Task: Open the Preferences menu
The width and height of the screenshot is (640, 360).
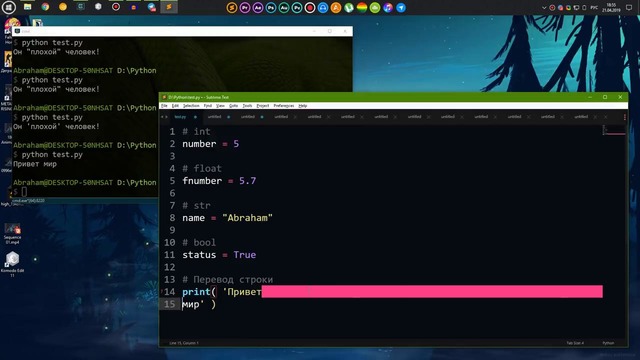Action: point(284,106)
